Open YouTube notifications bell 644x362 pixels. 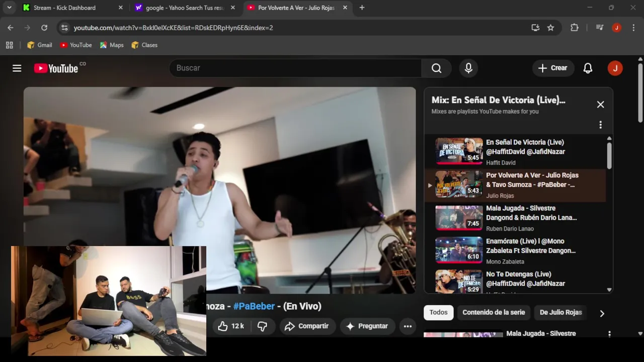pos(588,68)
